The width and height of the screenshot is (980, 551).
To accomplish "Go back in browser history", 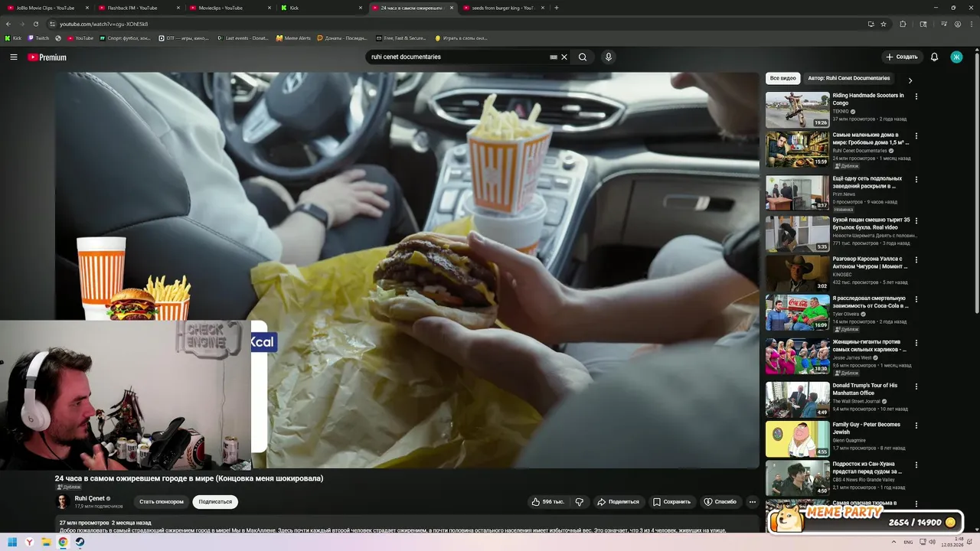I will [x=8, y=24].
